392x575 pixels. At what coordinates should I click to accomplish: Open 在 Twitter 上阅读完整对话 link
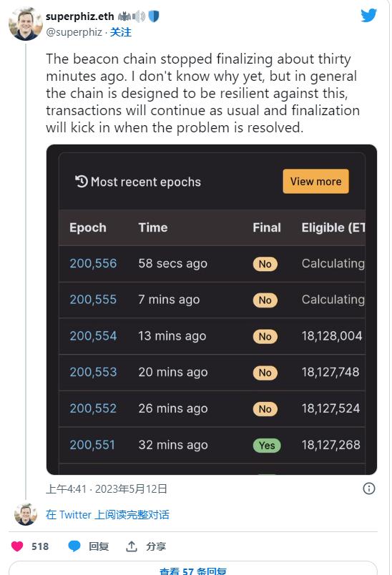pos(107,514)
